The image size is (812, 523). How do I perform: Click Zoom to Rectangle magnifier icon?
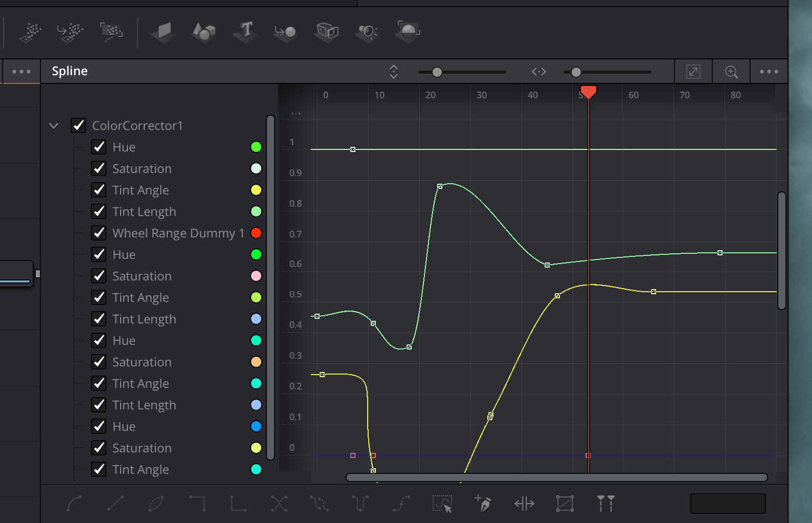(x=732, y=72)
